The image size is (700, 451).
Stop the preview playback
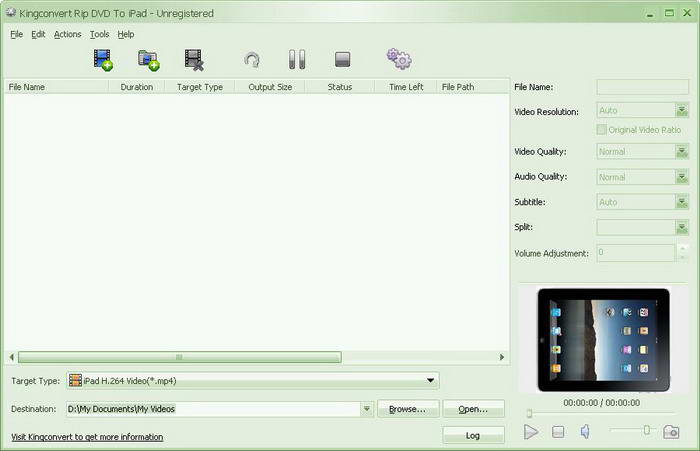(x=558, y=432)
